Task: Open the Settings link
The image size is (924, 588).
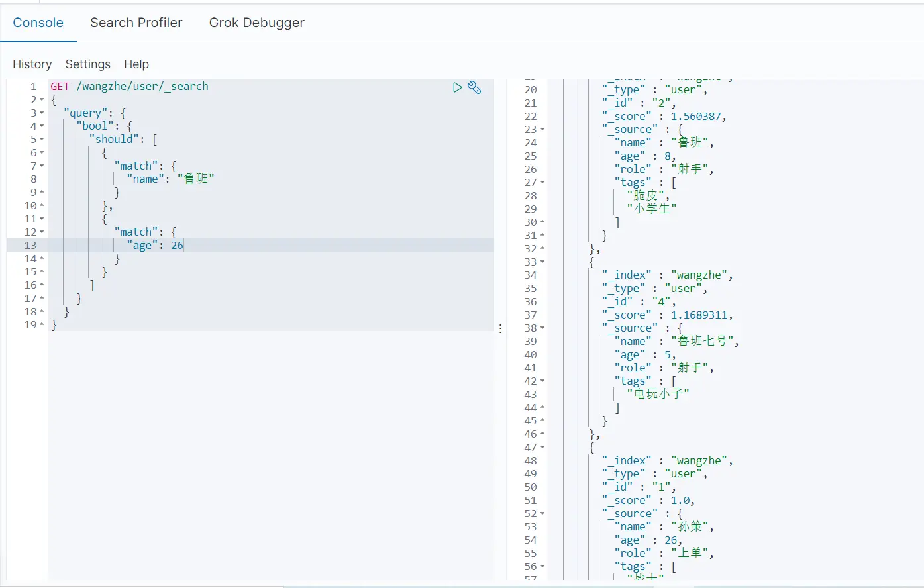Action: tap(88, 64)
